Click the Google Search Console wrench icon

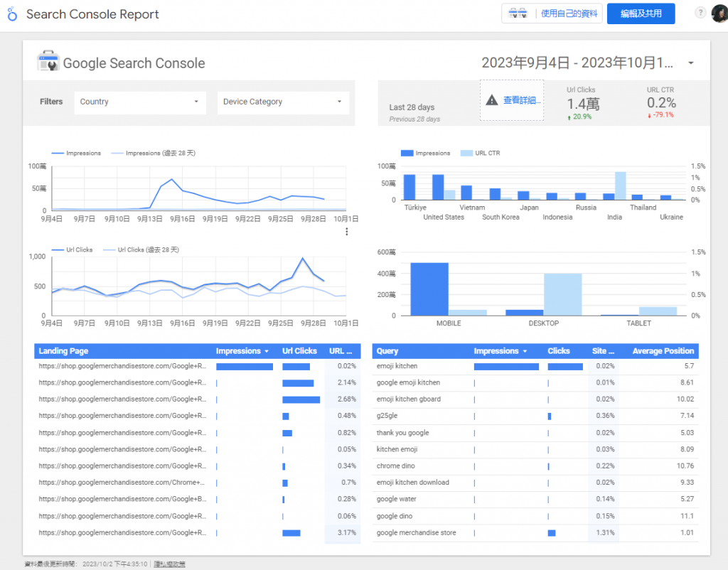coord(48,61)
